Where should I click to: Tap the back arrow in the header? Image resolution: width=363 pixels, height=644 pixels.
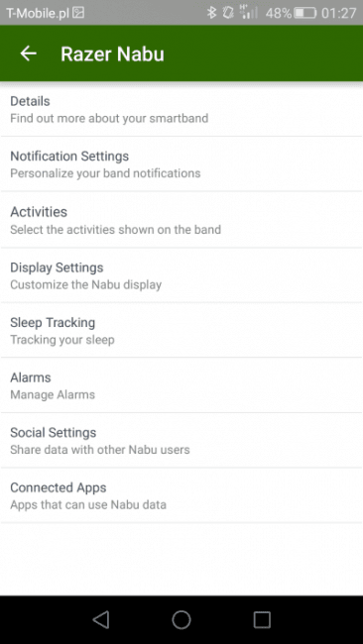coord(29,54)
